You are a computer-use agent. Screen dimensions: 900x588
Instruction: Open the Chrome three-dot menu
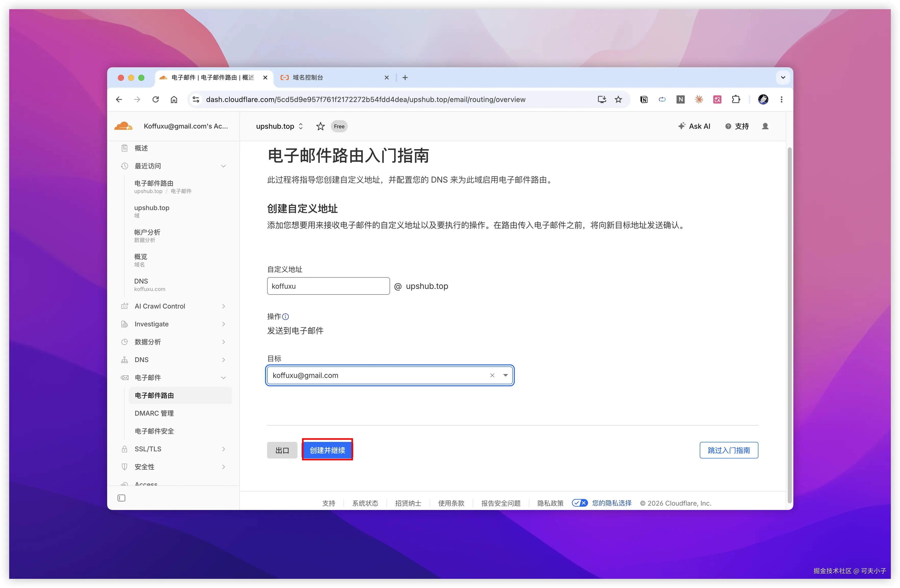point(782,99)
